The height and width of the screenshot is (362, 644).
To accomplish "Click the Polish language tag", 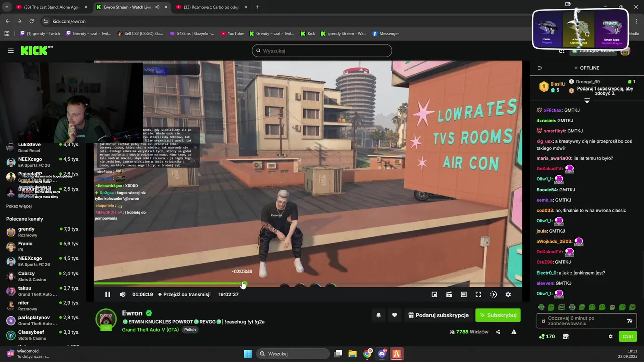I will 190,330.
